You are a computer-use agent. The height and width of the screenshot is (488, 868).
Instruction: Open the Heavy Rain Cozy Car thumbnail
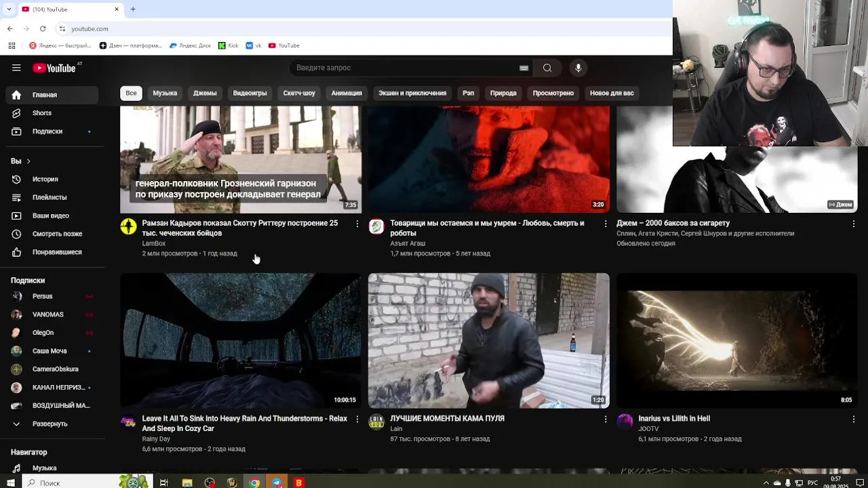pos(241,340)
